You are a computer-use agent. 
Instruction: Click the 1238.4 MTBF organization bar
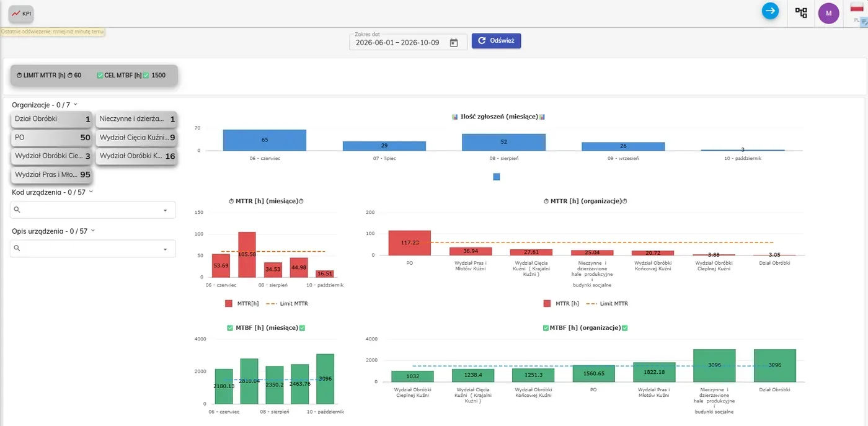pyautogui.click(x=473, y=375)
